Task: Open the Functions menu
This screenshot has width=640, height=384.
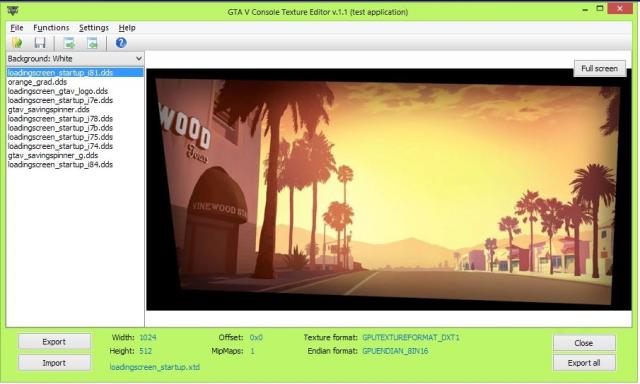Action: pos(51,28)
